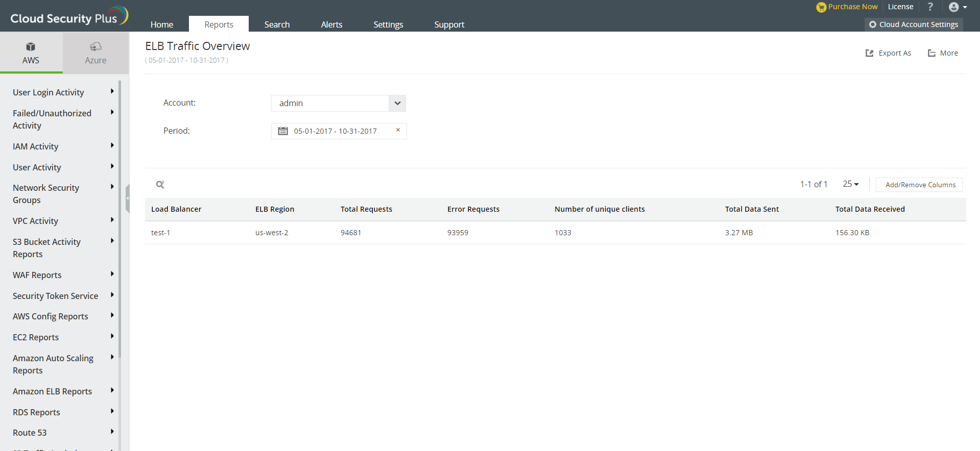Image resolution: width=980 pixels, height=451 pixels.
Task: Click the Export As icon
Action: click(x=870, y=53)
